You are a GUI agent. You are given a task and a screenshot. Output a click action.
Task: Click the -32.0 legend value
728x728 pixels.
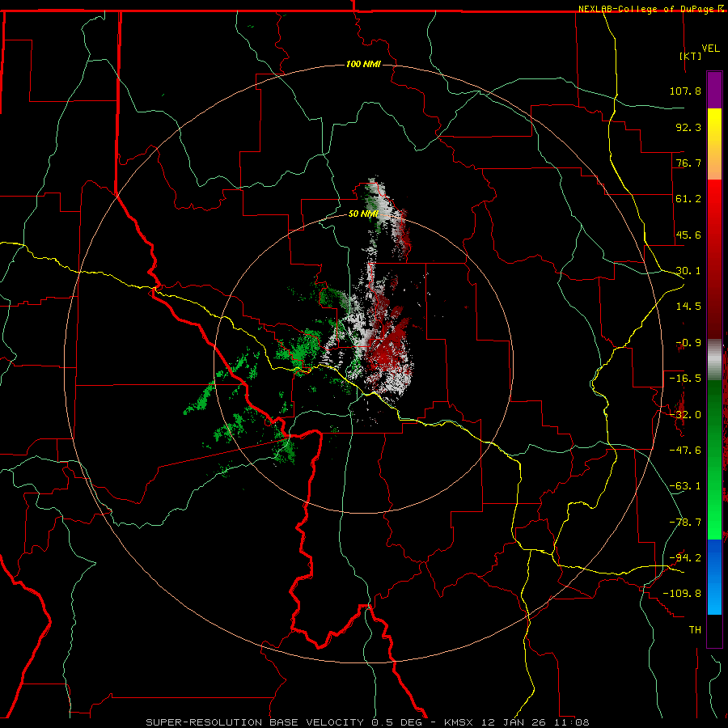[x=685, y=415]
